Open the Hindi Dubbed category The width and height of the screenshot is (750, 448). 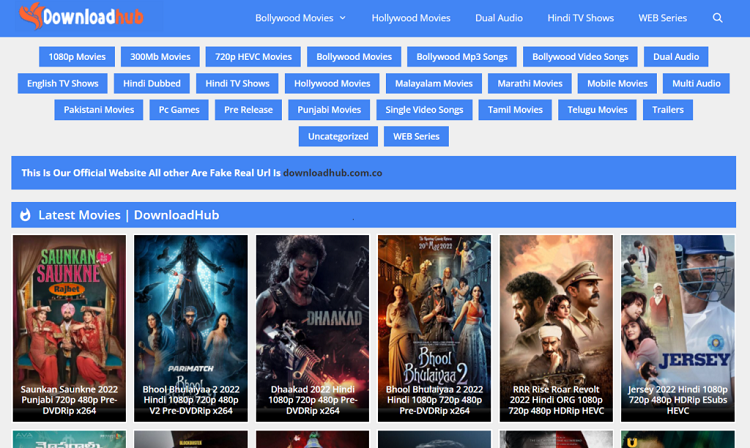152,84
